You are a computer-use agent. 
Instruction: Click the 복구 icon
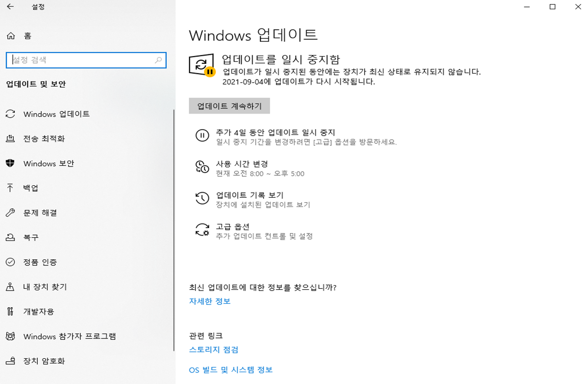10,237
